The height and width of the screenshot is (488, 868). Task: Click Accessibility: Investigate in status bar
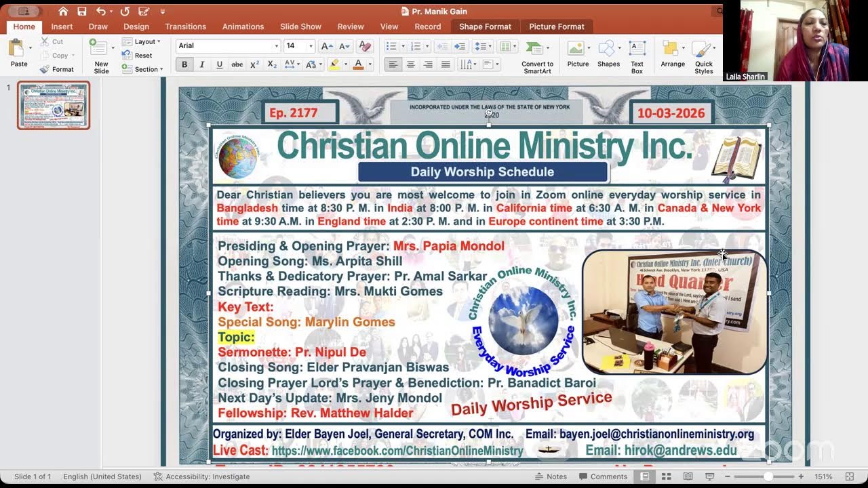(202, 476)
